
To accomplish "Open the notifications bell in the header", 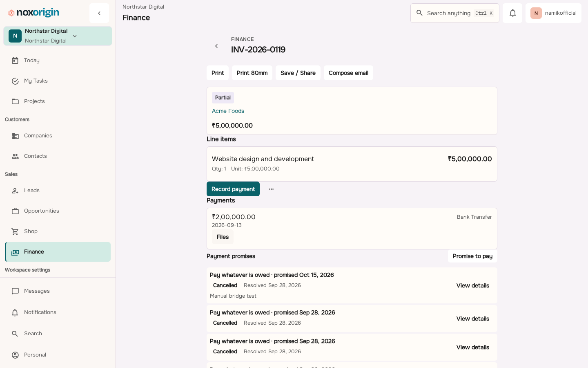I will pyautogui.click(x=512, y=13).
